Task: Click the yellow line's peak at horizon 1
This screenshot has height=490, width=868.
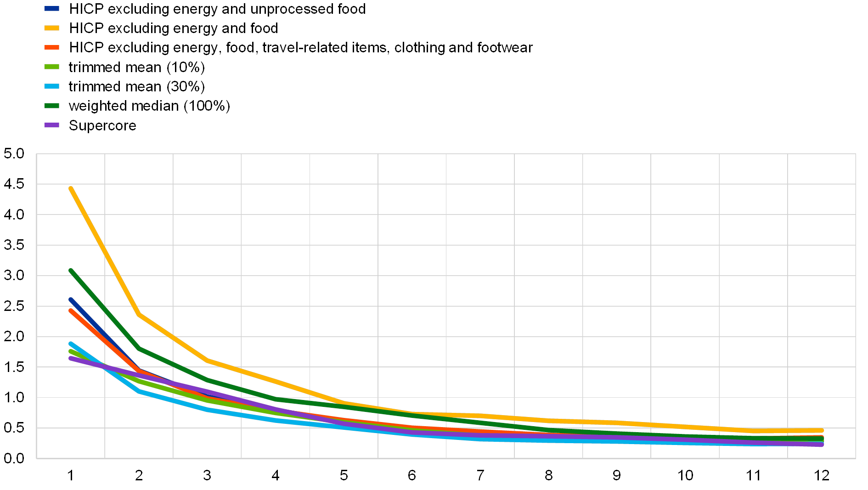Action: (71, 188)
